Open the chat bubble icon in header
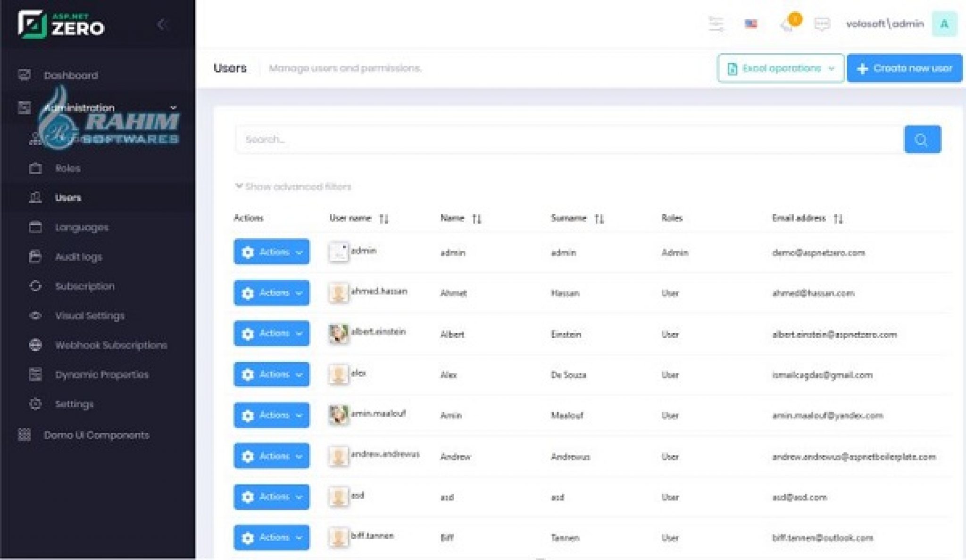 tap(822, 24)
